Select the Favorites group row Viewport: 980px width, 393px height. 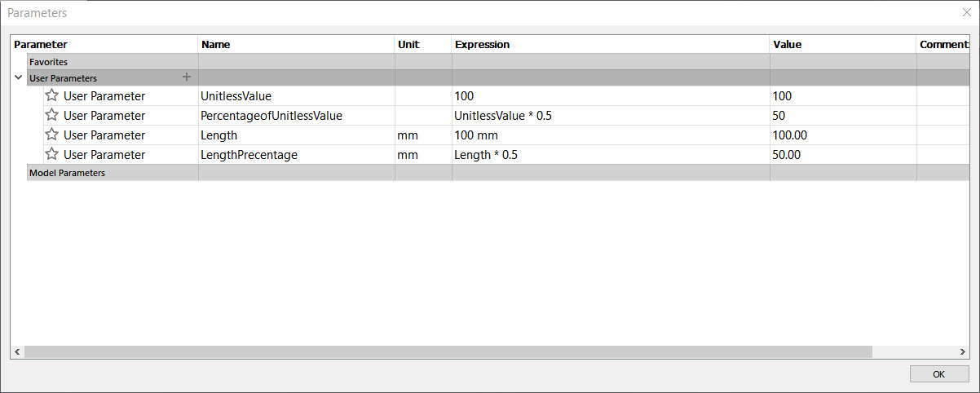point(498,62)
